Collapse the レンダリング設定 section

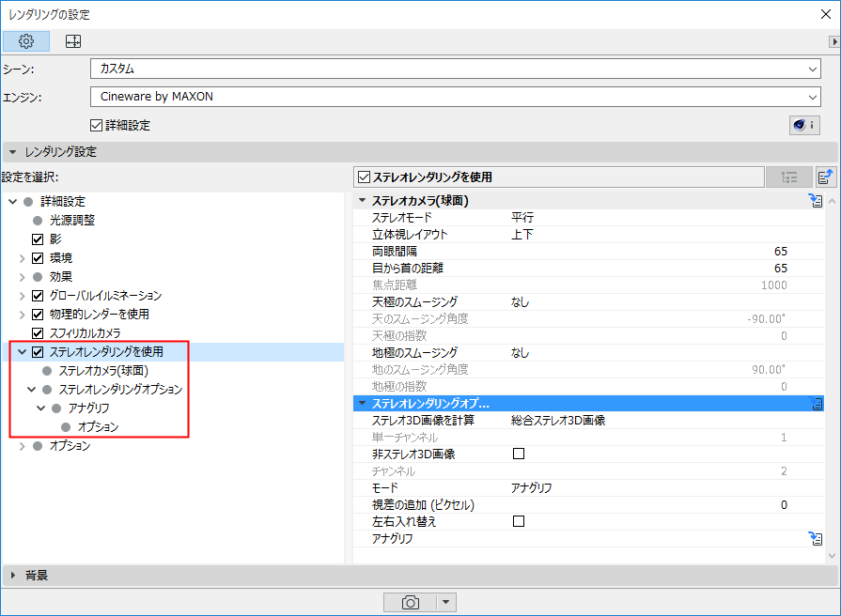pos(13,152)
